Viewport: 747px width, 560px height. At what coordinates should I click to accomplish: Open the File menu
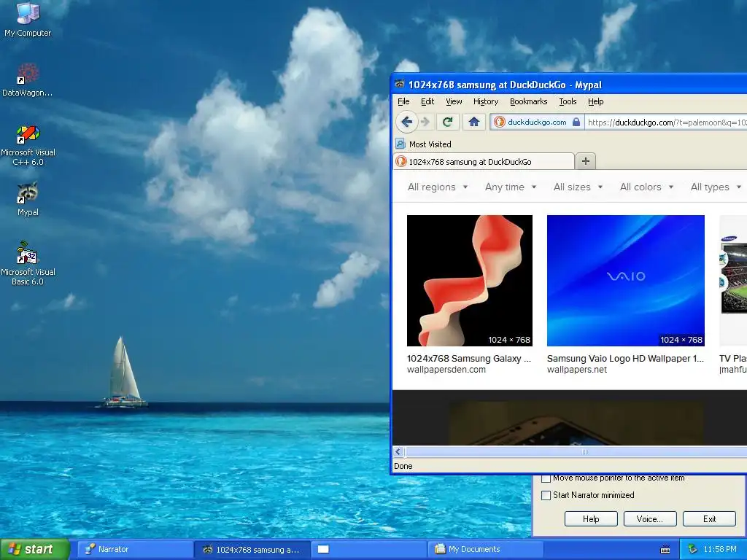click(403, 101)
